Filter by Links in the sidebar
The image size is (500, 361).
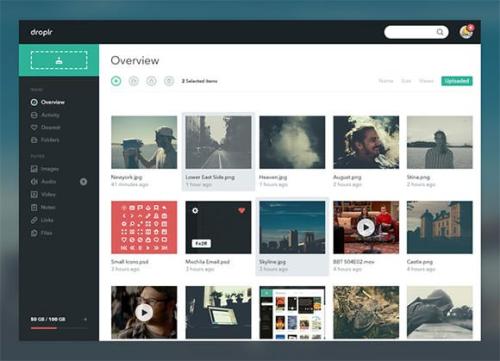point(42,220)
